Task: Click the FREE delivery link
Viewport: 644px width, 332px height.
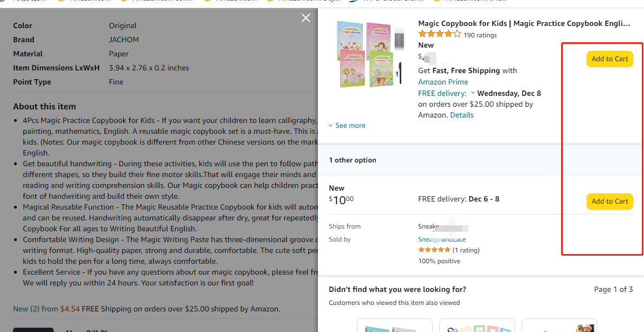Action: 442,93
